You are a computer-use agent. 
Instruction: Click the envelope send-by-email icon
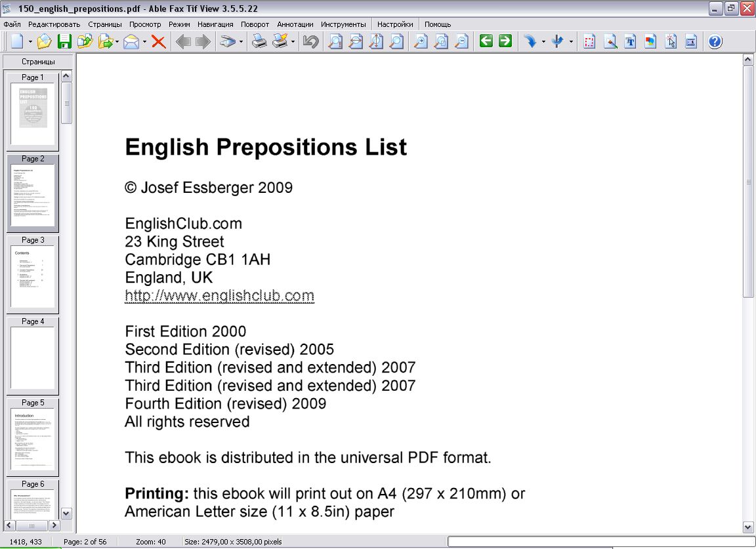click(131, 41)
